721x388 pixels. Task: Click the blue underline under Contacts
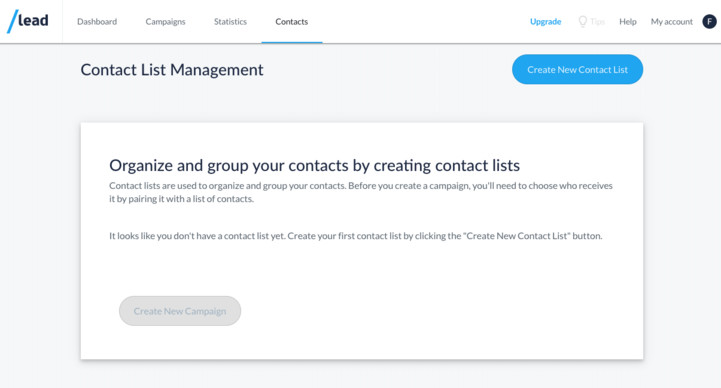[292, 42]
